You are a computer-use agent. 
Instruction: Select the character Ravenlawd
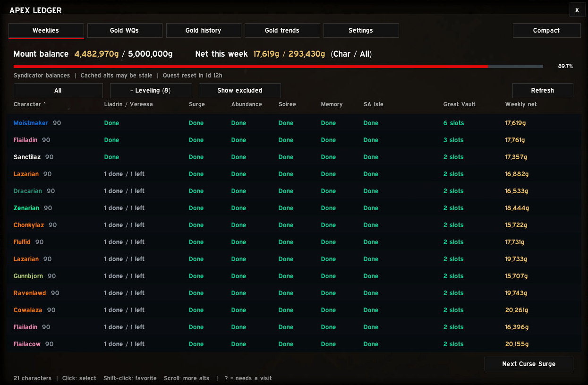coord(294,293)
